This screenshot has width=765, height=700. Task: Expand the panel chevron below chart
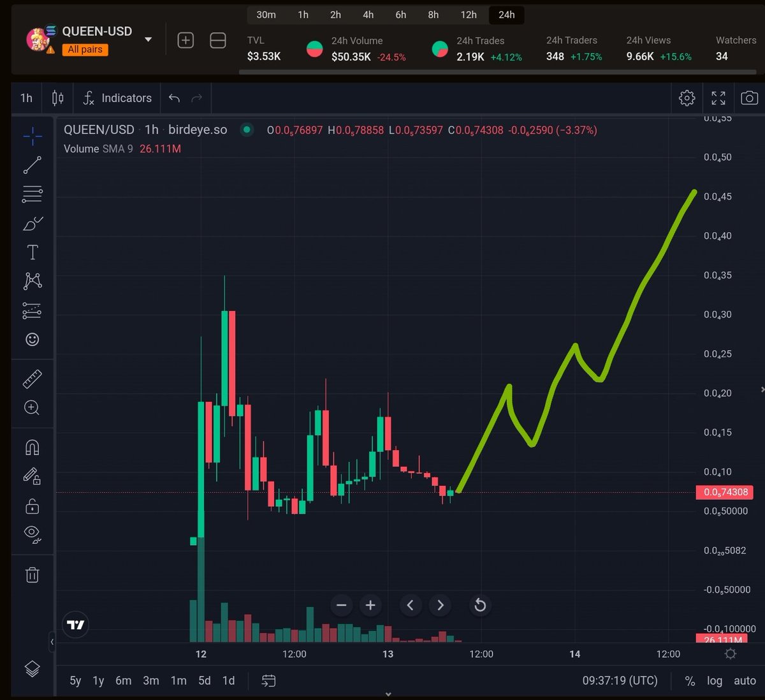(x=388, y=695)
